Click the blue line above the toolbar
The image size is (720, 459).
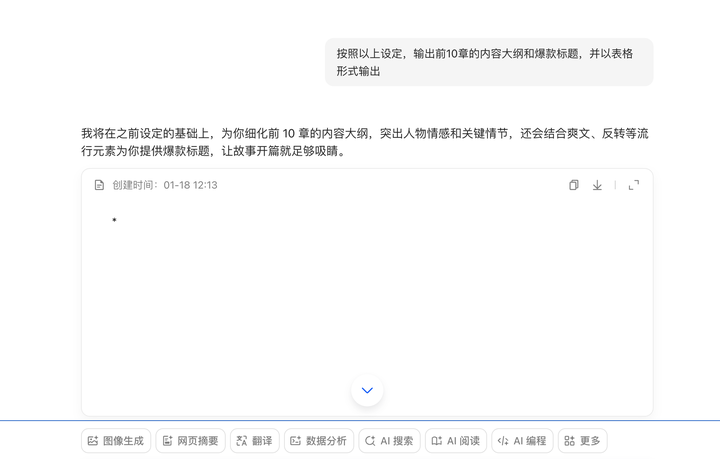point(360,421)
